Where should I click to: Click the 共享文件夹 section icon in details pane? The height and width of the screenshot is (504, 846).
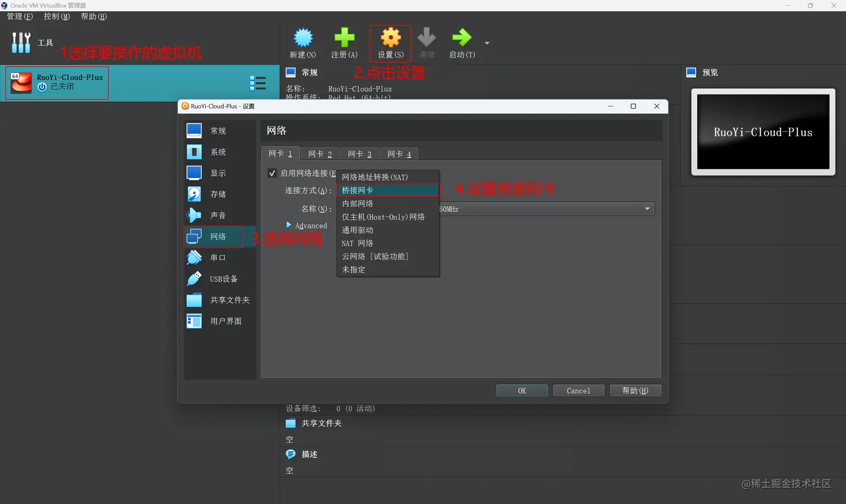(x=290, y=423)
